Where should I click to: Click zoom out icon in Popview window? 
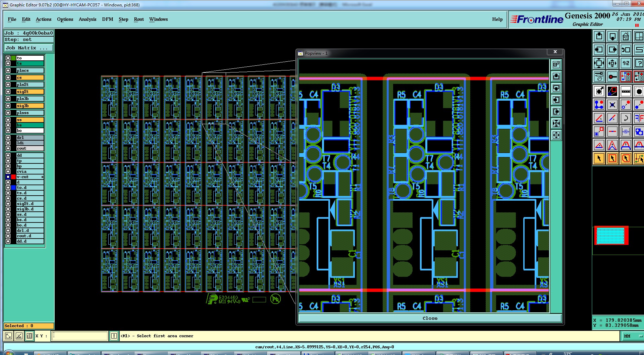[556, 135]
